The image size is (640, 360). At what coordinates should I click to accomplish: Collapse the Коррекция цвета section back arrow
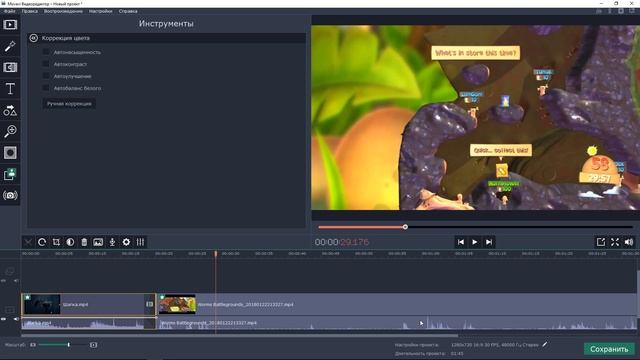33,38
